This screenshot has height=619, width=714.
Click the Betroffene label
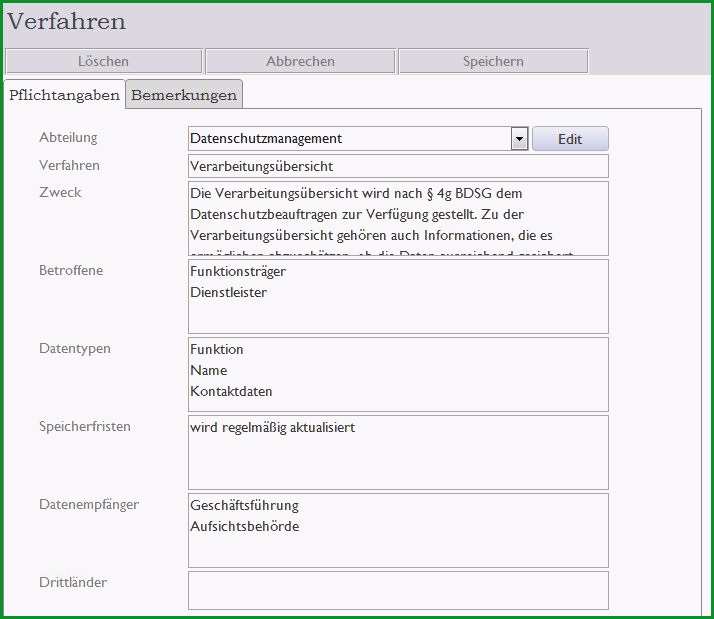[x=71, y=271]
